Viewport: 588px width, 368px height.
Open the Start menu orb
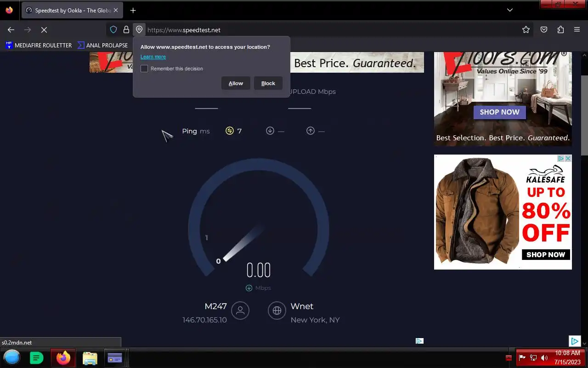pyautogui.click(x=12, y=357)
